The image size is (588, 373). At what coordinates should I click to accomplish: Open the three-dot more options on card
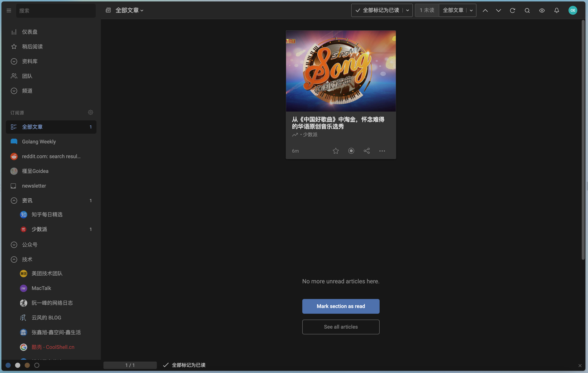[x=382, y=151]
